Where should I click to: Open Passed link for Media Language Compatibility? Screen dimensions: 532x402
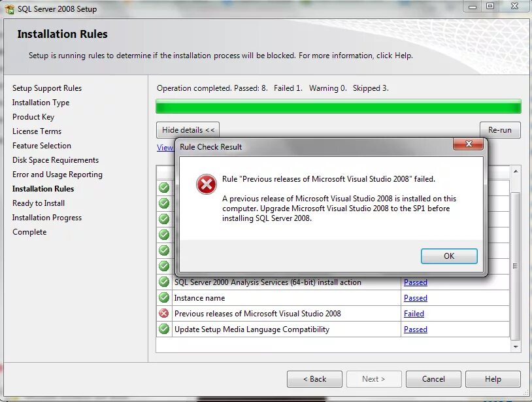point(415,329)
